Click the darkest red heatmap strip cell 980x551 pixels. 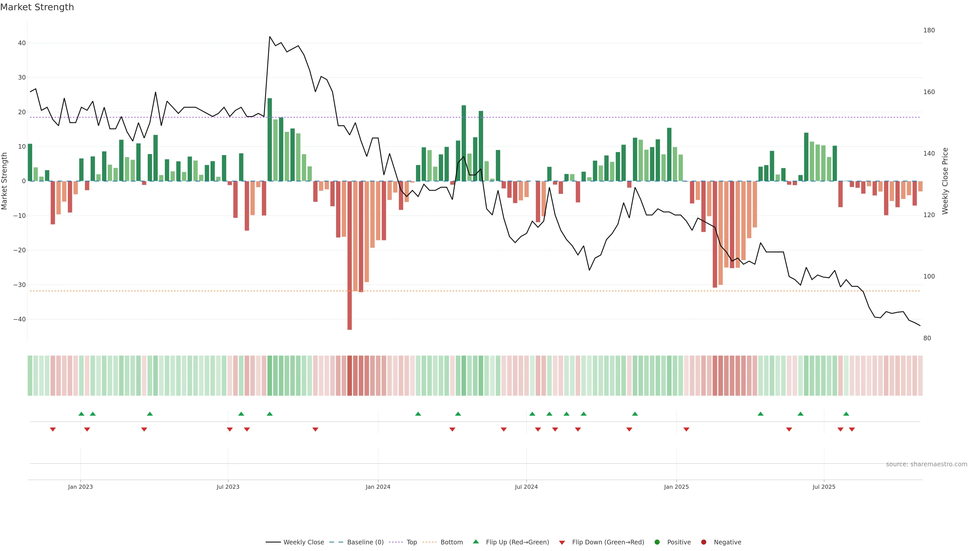click(349, 375)
